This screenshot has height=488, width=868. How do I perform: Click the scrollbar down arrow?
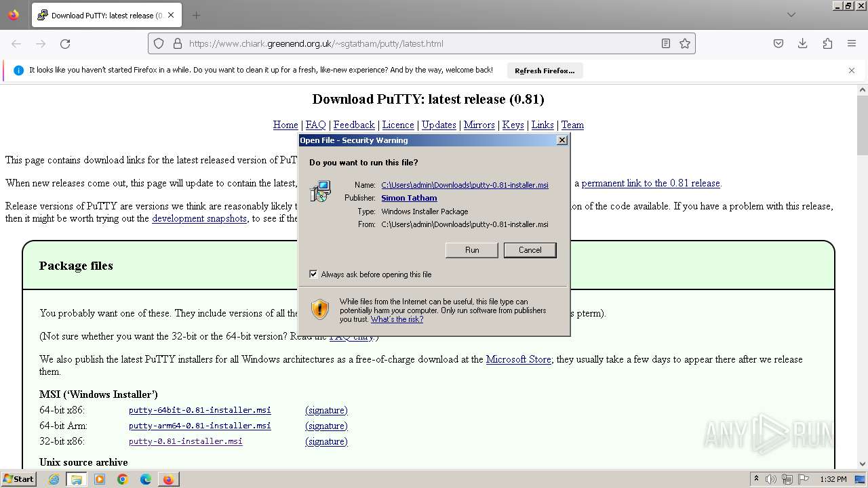[x=863, y=464]
